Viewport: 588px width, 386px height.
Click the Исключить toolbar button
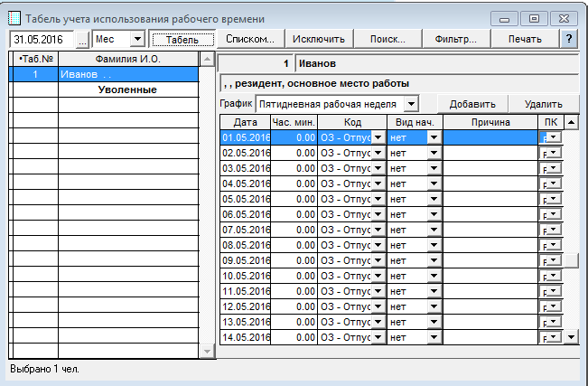click(x=319, y=39)
